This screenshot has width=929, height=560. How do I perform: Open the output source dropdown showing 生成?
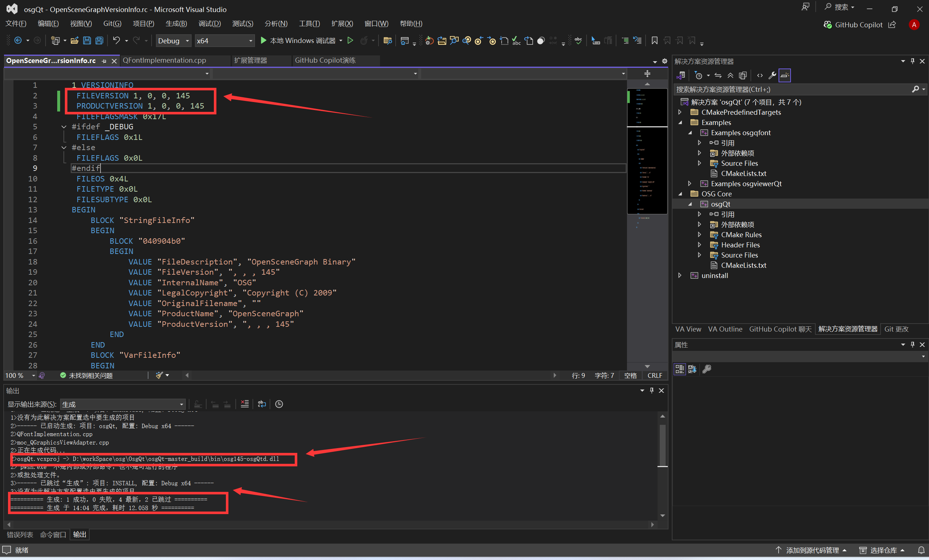(123, 404)
